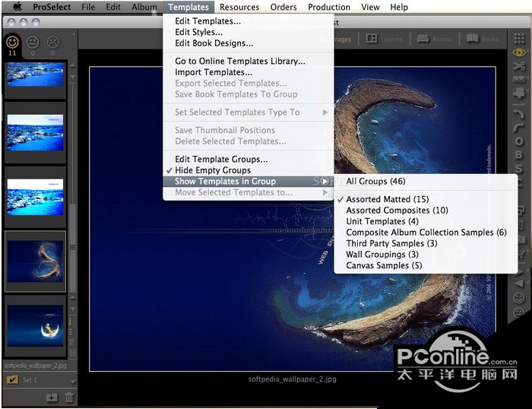The height and width of the screenshot is (409, 532).
Task: Click the add new set folder icon
Action: (52, 397)
